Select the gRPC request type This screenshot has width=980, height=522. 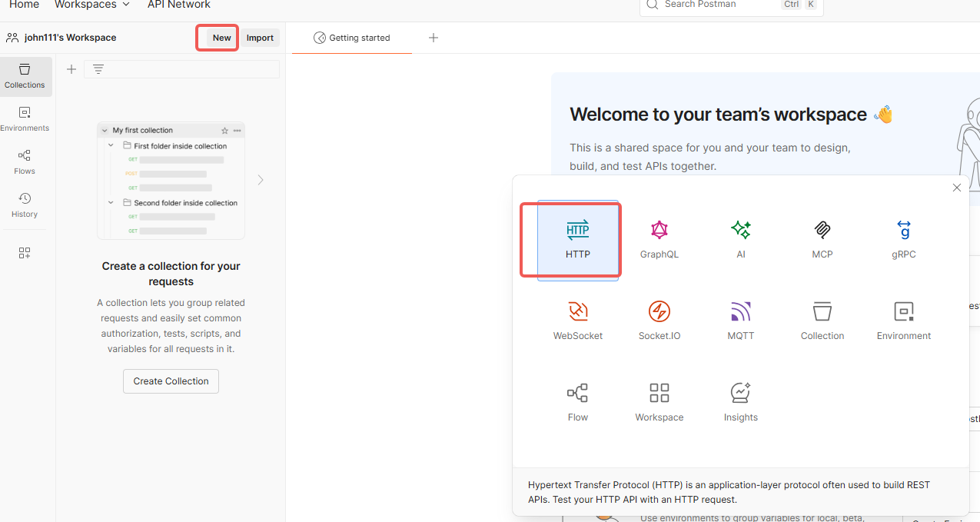tap(903, 240)
